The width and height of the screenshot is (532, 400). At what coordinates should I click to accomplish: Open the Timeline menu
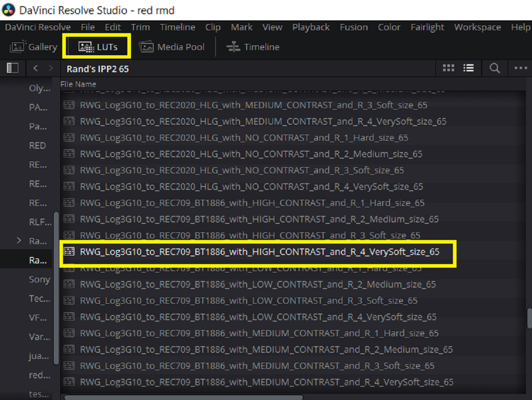(x=177, y=27)
